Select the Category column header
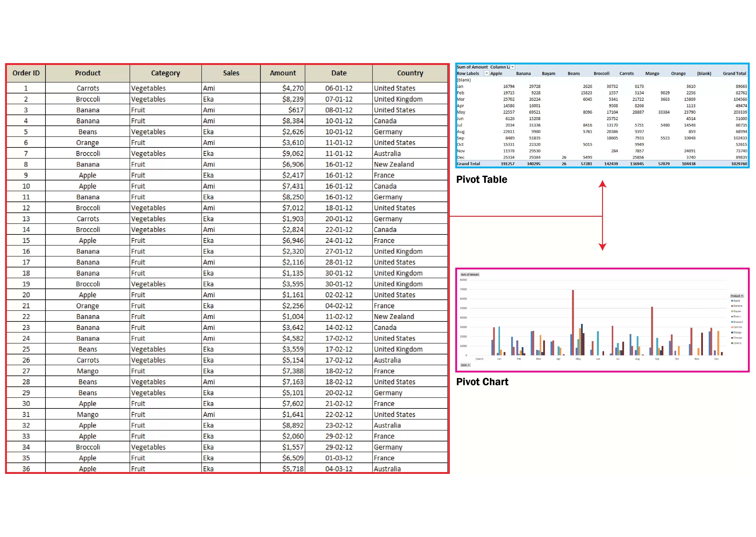Image resolution: width=756 pixels, height=537 pixels. [x=166, y=73]
